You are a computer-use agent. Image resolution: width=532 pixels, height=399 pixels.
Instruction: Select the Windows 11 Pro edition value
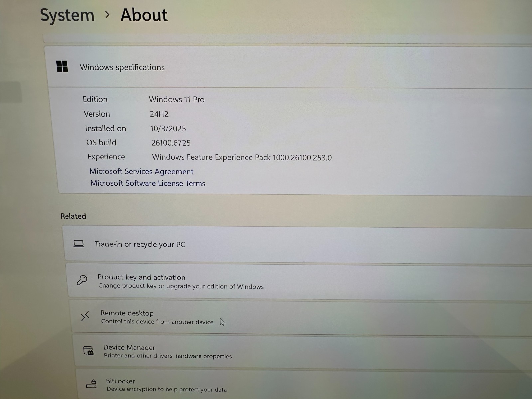click(177, 100)
